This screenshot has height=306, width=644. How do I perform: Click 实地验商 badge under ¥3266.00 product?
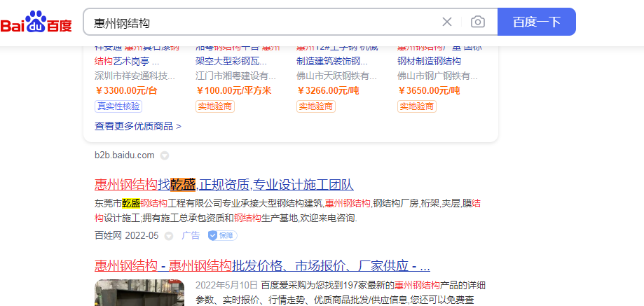(x=316, y=106)
